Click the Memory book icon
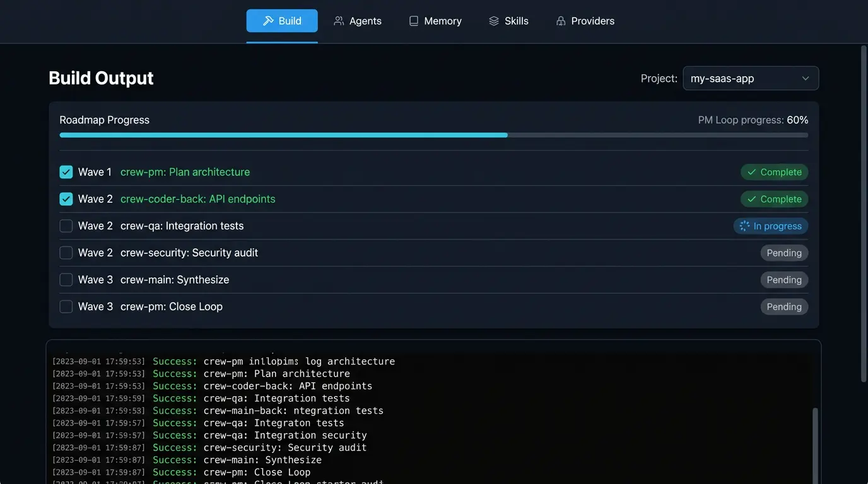Viewport: 868px width, 484px height. pos(414,20)
